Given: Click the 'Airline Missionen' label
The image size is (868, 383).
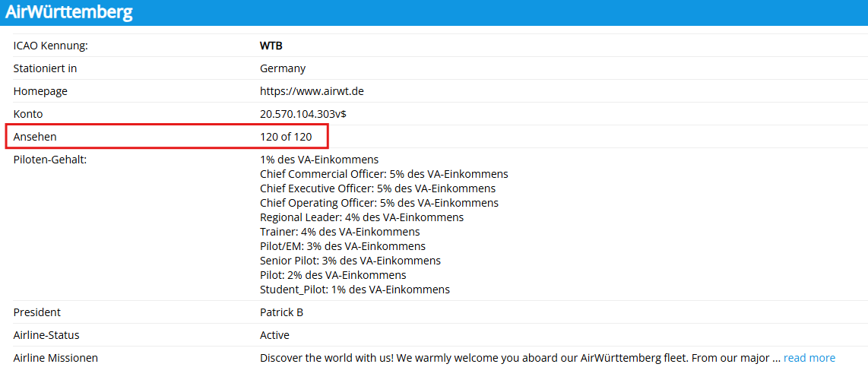Looking at the screenshot, I should (55, 358).
